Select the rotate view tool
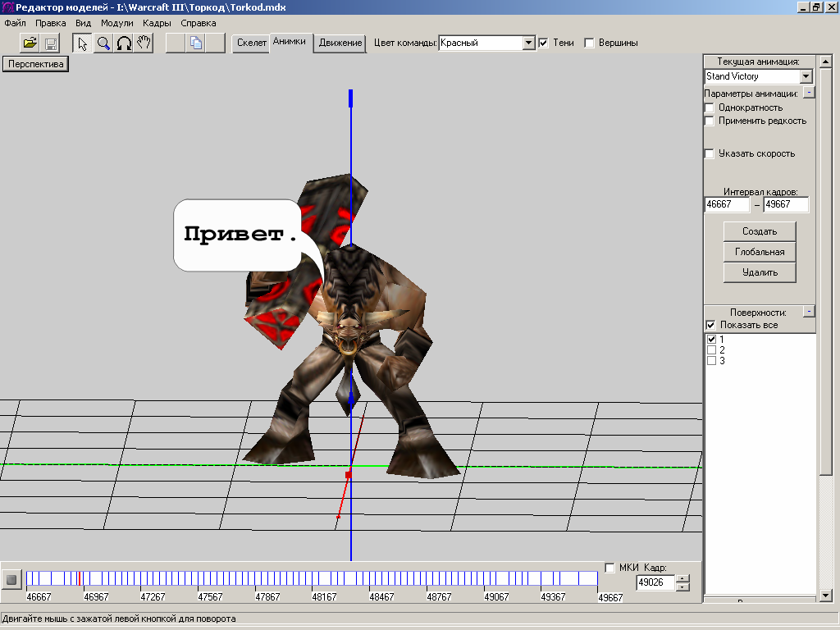840x630 pixels. coord(124,43)
